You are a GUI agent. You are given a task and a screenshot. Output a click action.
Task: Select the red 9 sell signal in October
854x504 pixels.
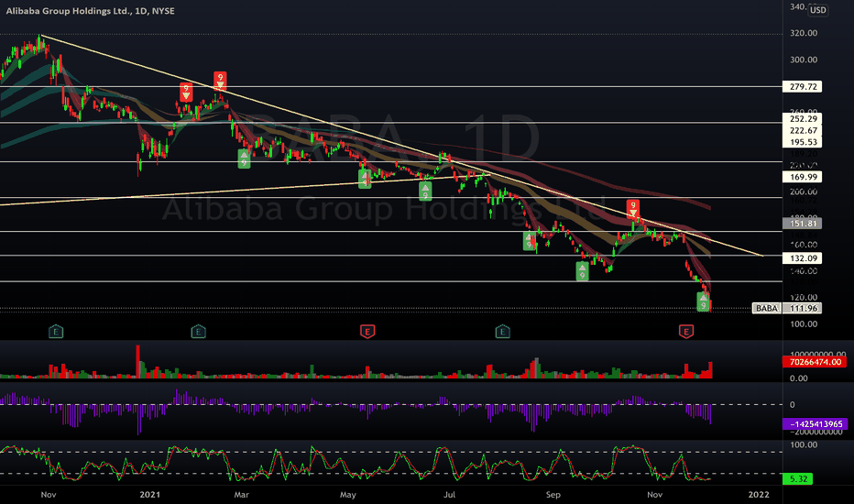(x=633, y=209)
